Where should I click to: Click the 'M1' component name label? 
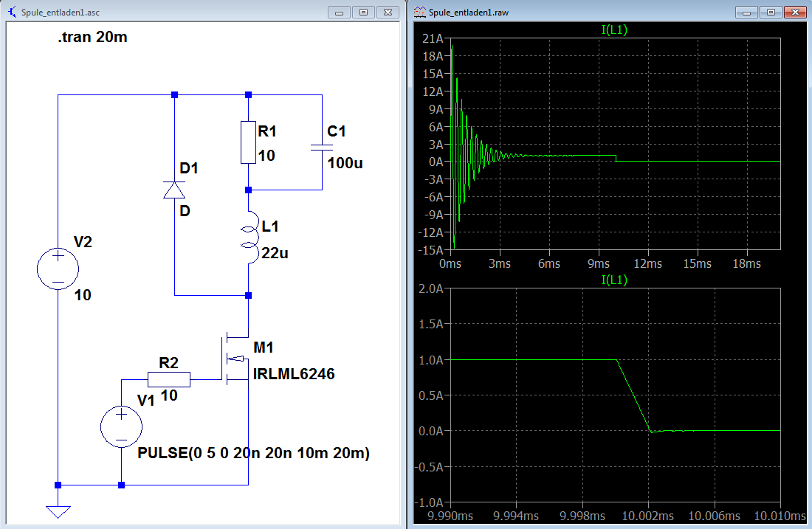263,348
